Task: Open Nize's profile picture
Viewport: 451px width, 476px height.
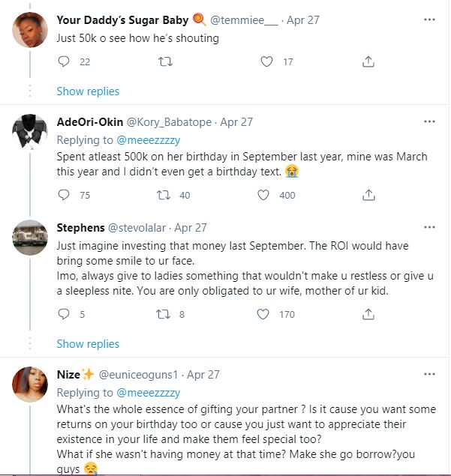Action: pos(30,385)
